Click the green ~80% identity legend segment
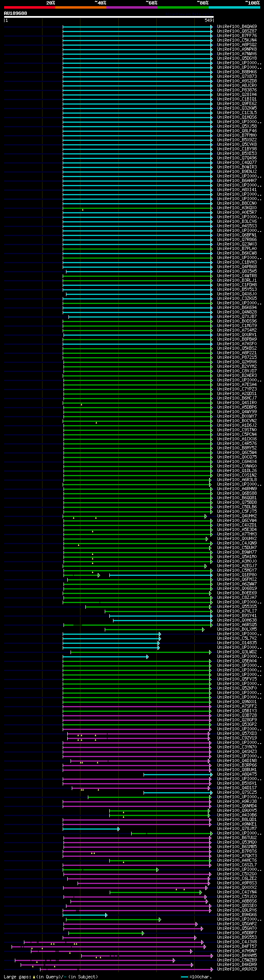 tap(183, 7)
